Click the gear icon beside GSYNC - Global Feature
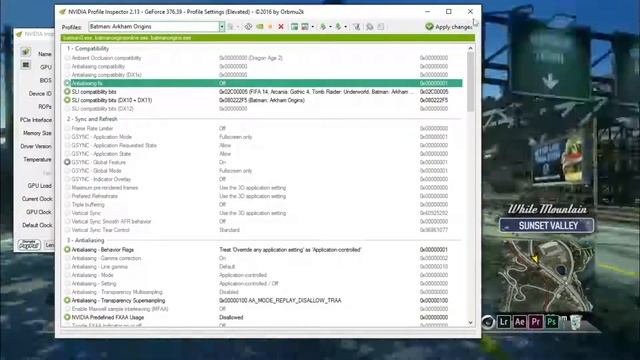Image resolution: width=640 pixels, height=360 pixels. [x=67, y=162]
